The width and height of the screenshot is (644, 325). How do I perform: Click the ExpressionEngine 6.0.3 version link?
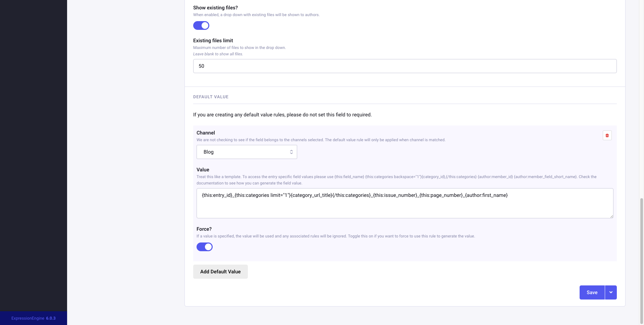click(34, 318)
